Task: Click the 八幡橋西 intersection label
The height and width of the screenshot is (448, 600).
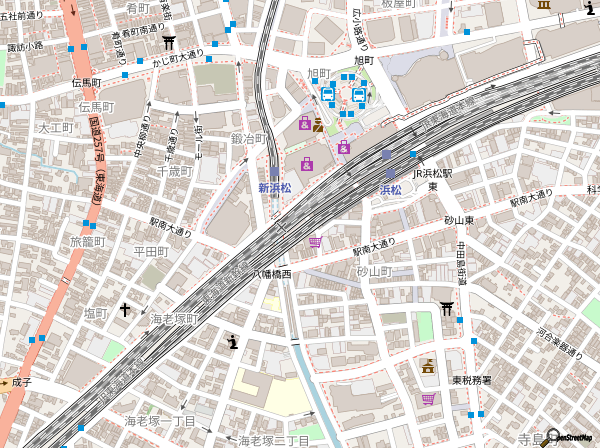Action: [270, 273]
